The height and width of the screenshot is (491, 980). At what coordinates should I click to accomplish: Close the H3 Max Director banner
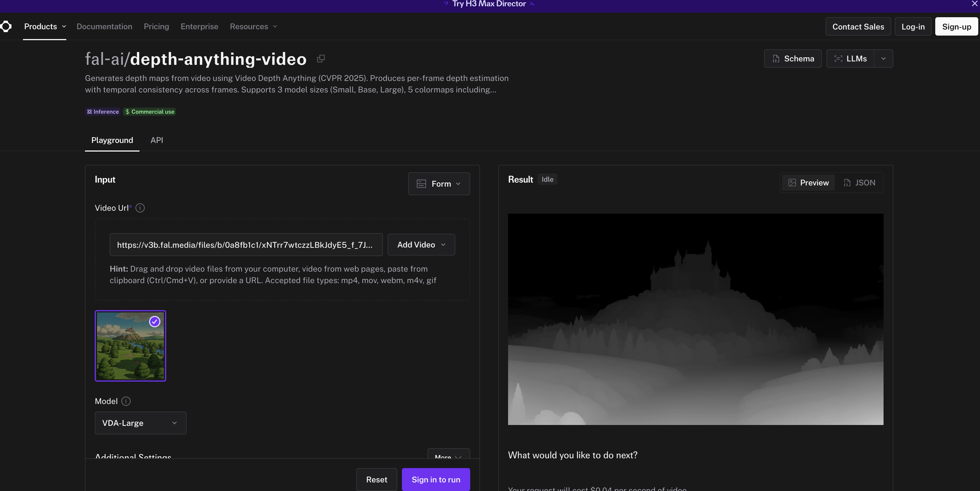tap(975, 4)
